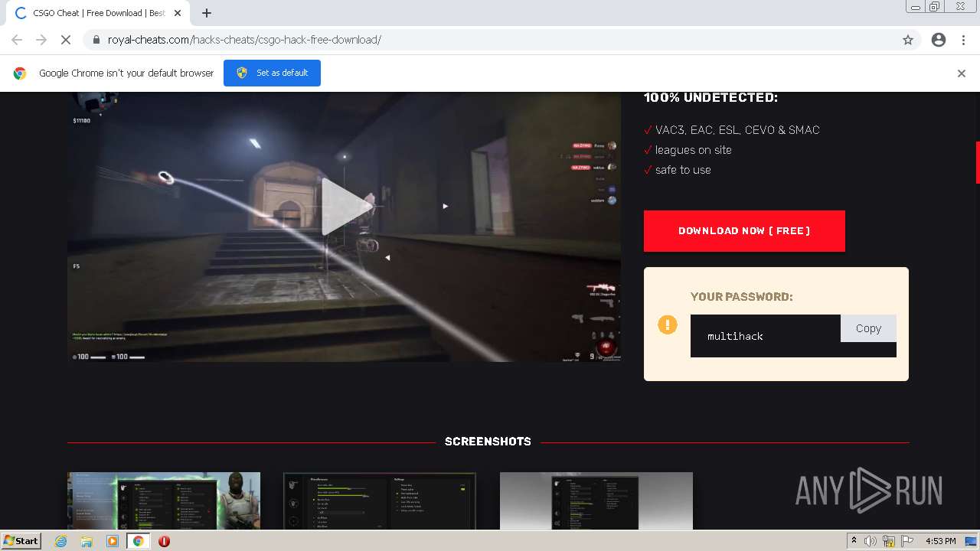The height and width of the screenshot is (551, 980).
Task: Go back to the previous page
Action: [x=17, y=40]
